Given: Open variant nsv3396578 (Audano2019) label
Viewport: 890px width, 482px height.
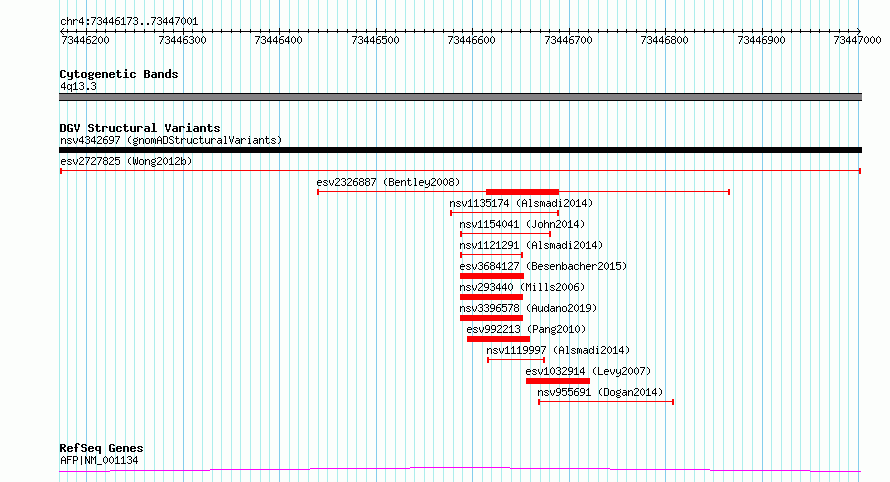Looking at the screenshot, I should (528, 308).
